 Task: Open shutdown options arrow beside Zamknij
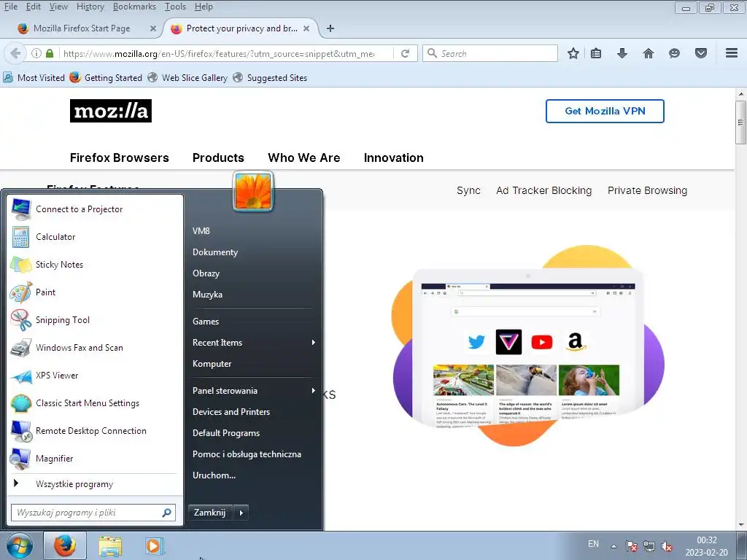(241, 513)
